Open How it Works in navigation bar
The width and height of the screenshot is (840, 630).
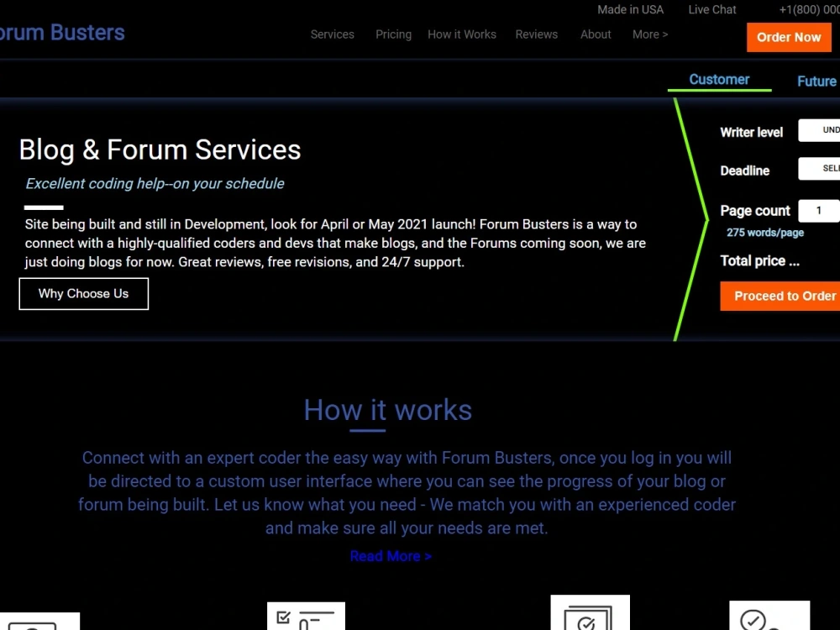pos(462,34)
